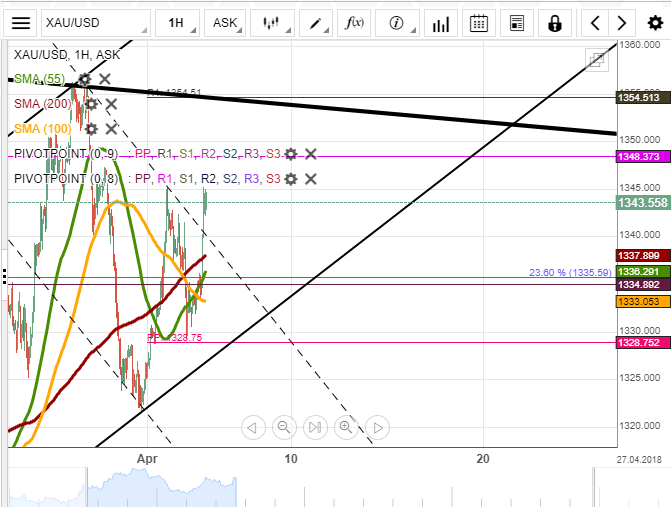Open the hamburger main menu

(21, 23)
